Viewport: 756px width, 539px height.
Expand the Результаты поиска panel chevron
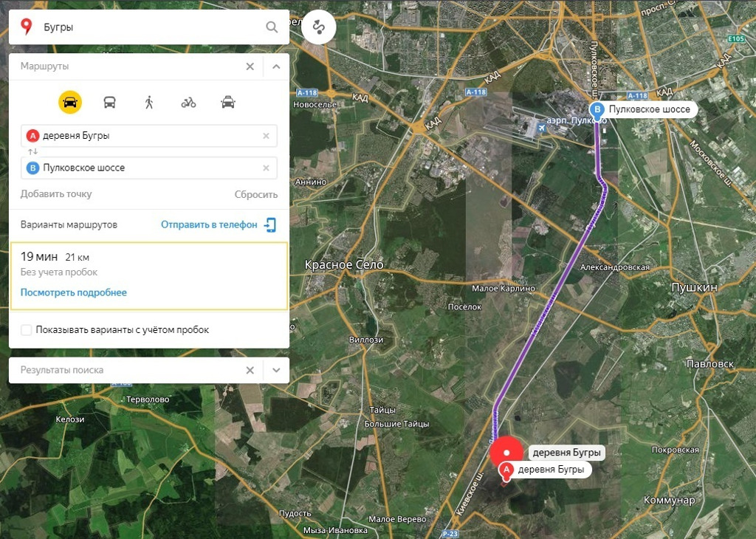276,370
